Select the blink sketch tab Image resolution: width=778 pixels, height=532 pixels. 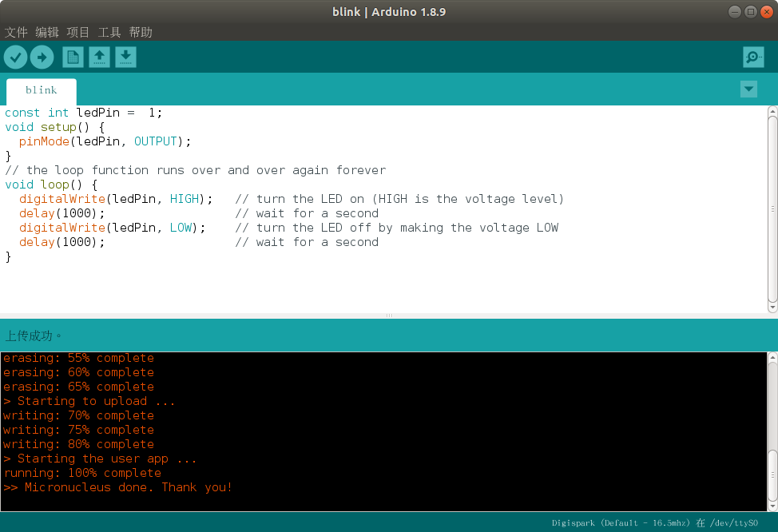tap(42, 91)
